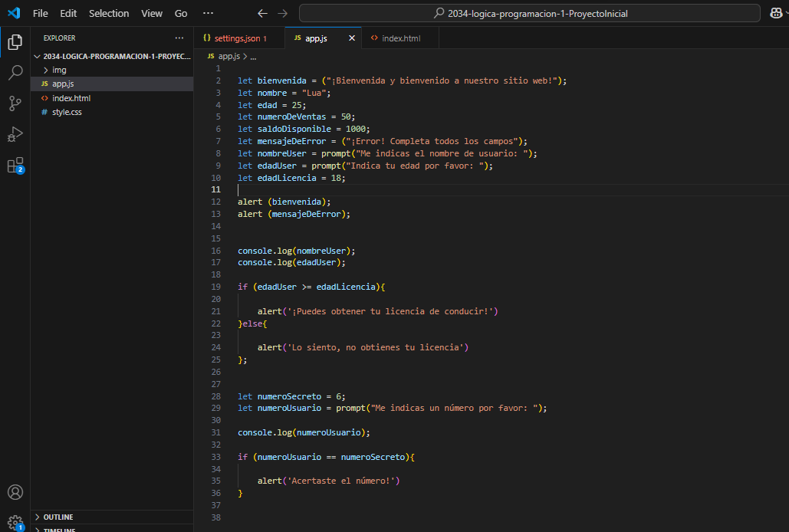This screenshot has height=532, width=789.
Task: Collapse the 2034-LOGICA-PROGRAMACION project folder
Action: (112, 56)
